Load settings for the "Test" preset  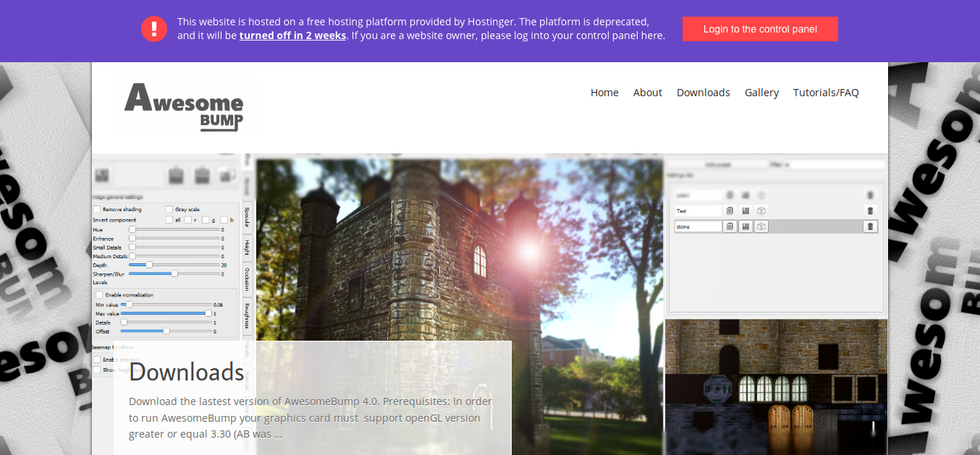click(x=730, y=211)
